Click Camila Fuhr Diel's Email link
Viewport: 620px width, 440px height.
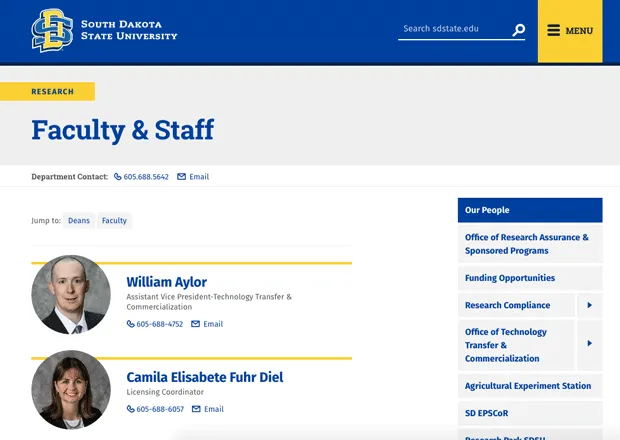tap(214, 409)
